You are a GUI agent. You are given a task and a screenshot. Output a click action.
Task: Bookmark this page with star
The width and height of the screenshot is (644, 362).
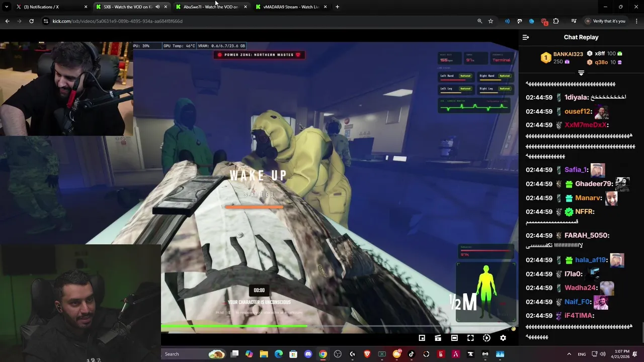coord(491,21)
